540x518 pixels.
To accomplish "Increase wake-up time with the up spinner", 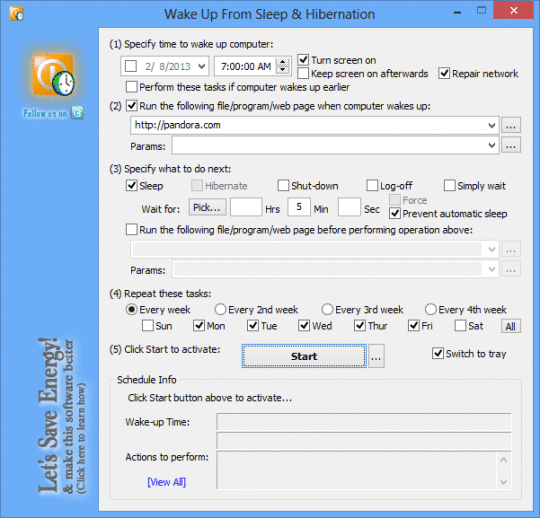I will (283, 62).
